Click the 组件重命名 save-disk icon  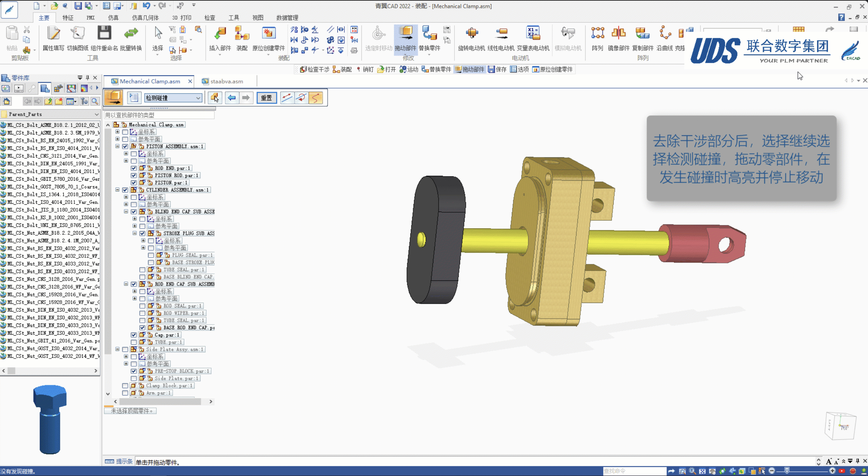104,33
